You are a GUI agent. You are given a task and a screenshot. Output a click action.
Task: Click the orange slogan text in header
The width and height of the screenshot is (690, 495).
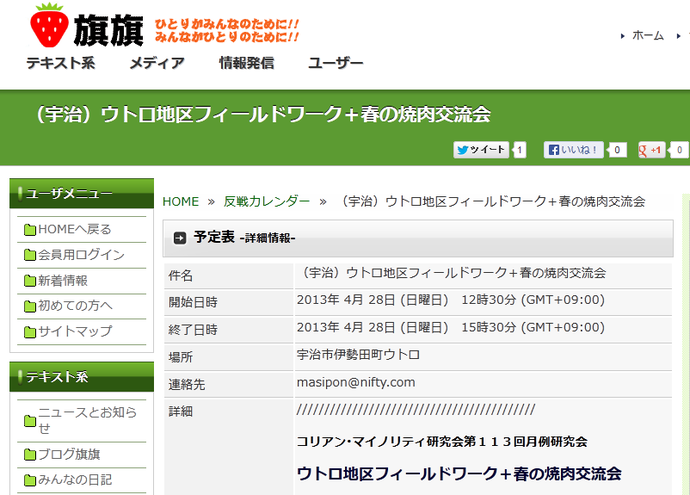coord(227,30)
